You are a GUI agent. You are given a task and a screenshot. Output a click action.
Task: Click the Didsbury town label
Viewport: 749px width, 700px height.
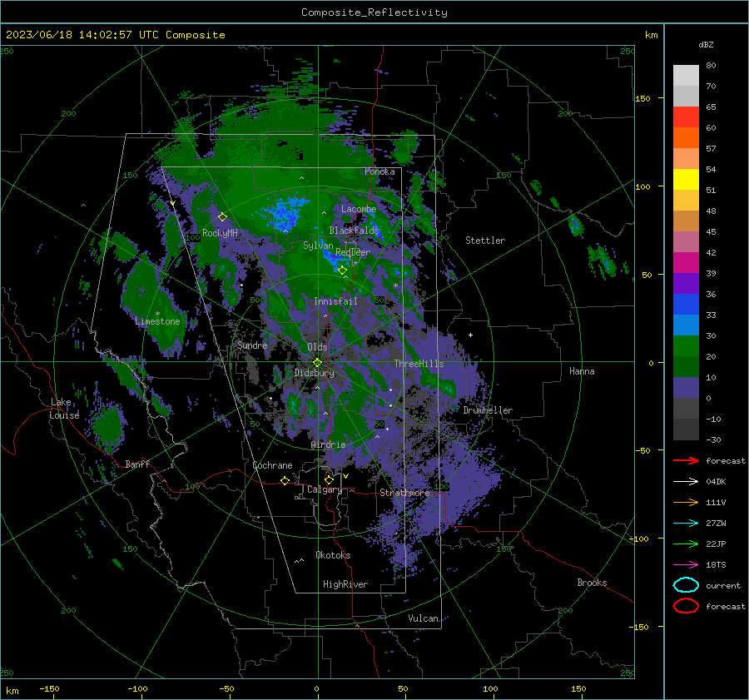click(x=315, y=373)
